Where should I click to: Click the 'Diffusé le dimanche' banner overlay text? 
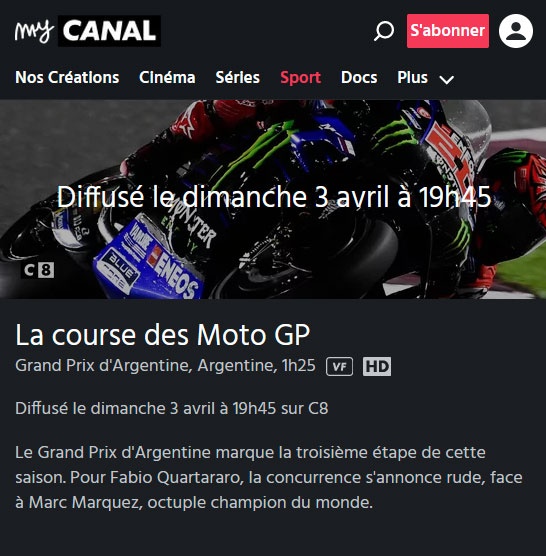point(274,197)
